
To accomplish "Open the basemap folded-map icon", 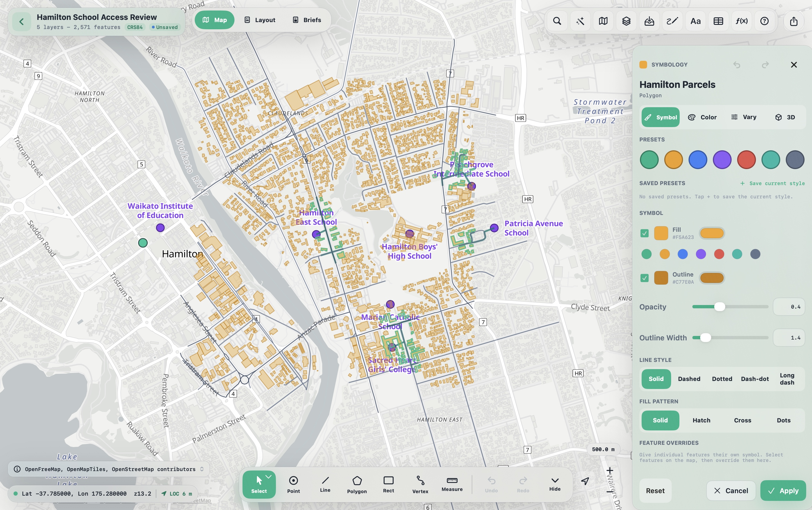I will click(x=603, y=21).
